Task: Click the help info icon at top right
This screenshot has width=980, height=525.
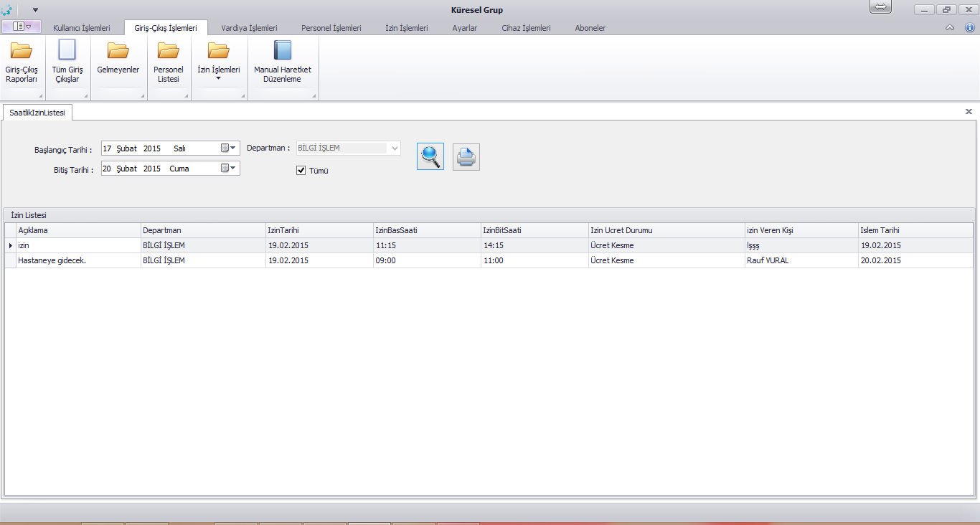Action: coord(969,28)
